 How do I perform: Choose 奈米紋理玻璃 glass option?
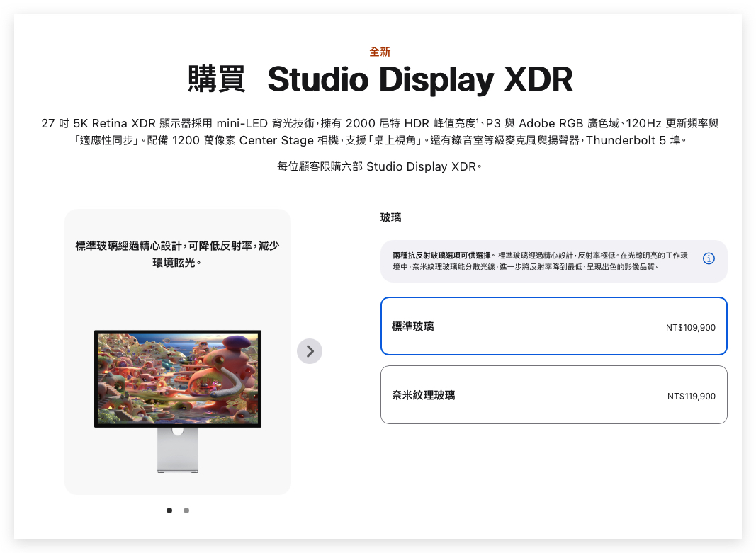[x=553, y=395]
